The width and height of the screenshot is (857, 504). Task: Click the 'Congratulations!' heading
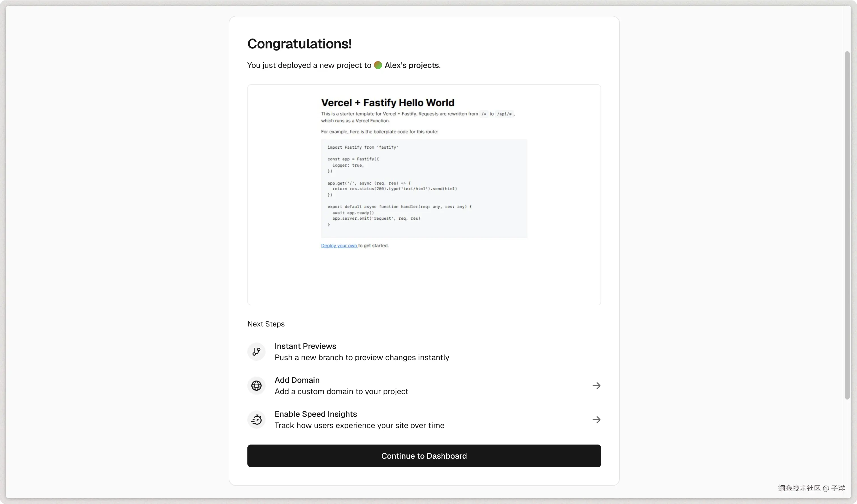pyautogui.click(x=299, y=44)
